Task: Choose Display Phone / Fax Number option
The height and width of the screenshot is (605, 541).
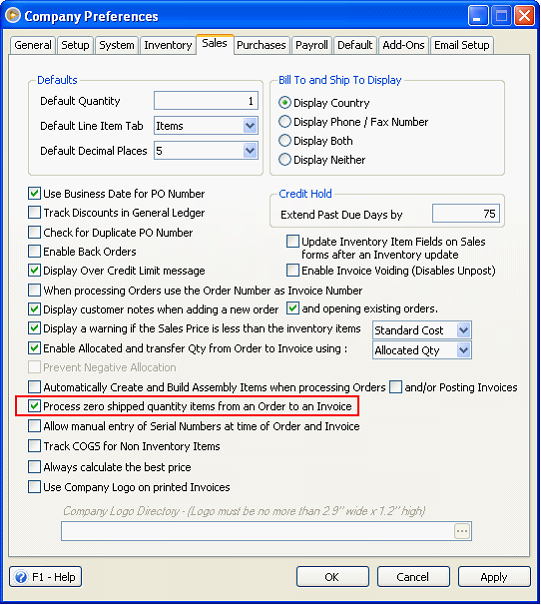Action: click(285, 122)
